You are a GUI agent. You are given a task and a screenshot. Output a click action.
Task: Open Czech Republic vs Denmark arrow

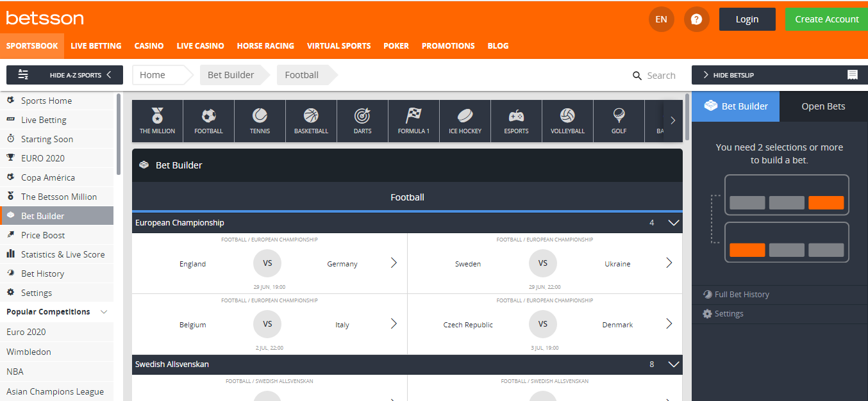tap(669, 323)
